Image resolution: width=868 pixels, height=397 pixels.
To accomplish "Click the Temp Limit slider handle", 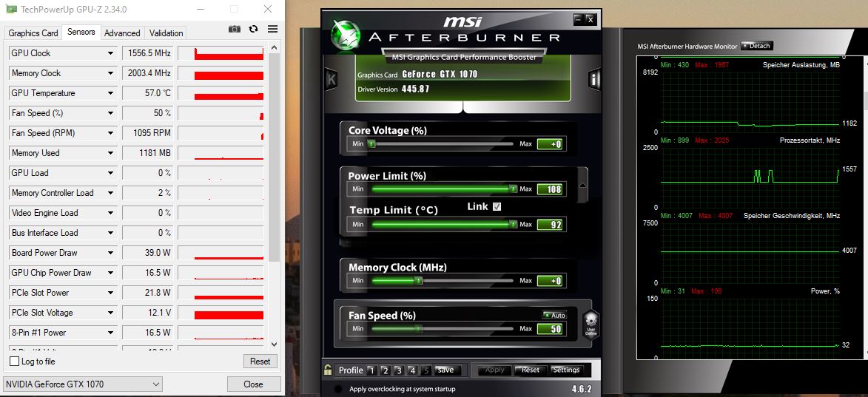I will 513,224.
